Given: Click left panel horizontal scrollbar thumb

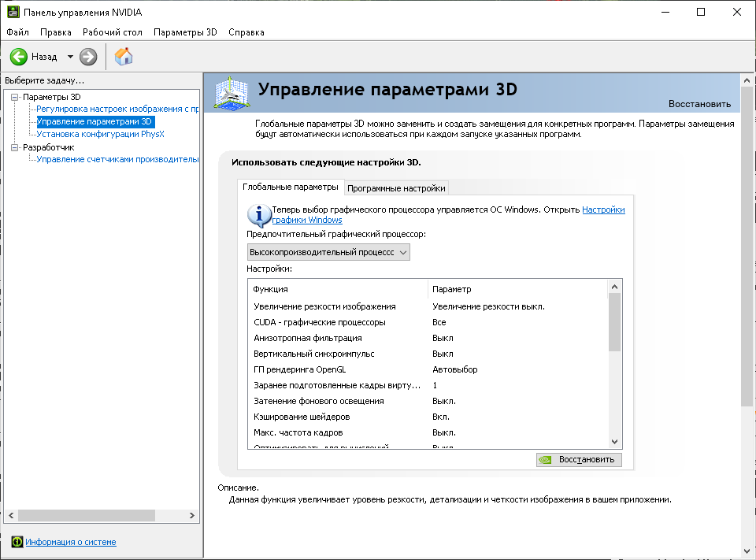Looking at the screenshot, I should click(x=87, y=516).
